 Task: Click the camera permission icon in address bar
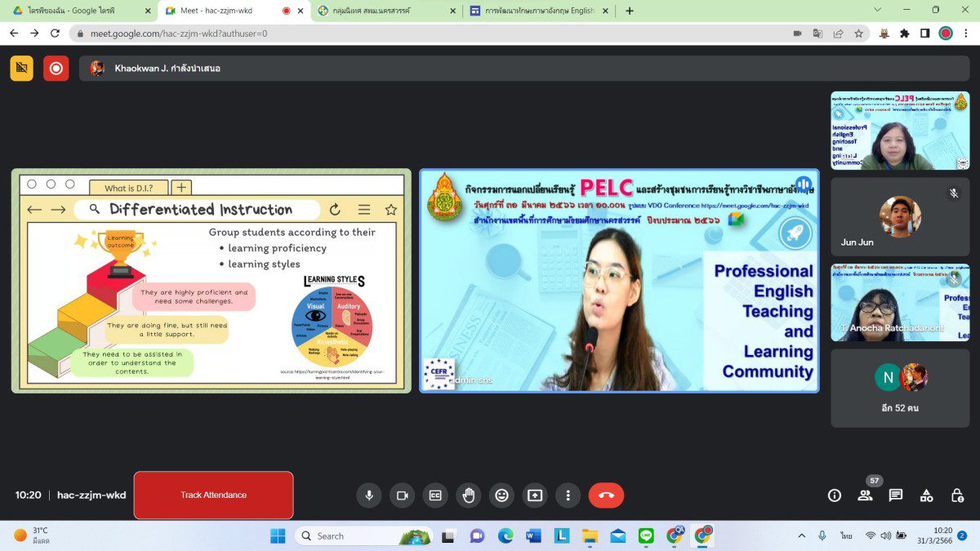coord(797,33)
